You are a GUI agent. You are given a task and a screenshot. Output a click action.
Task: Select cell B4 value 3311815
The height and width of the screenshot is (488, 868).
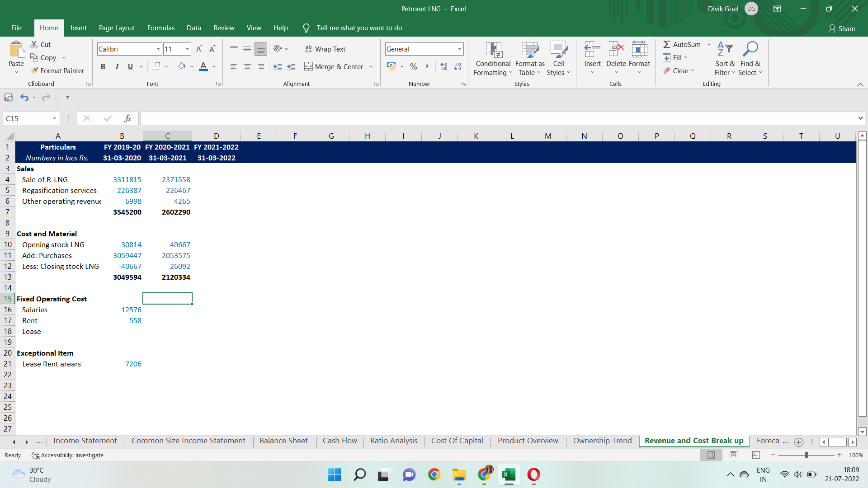(x=122, y=179)
